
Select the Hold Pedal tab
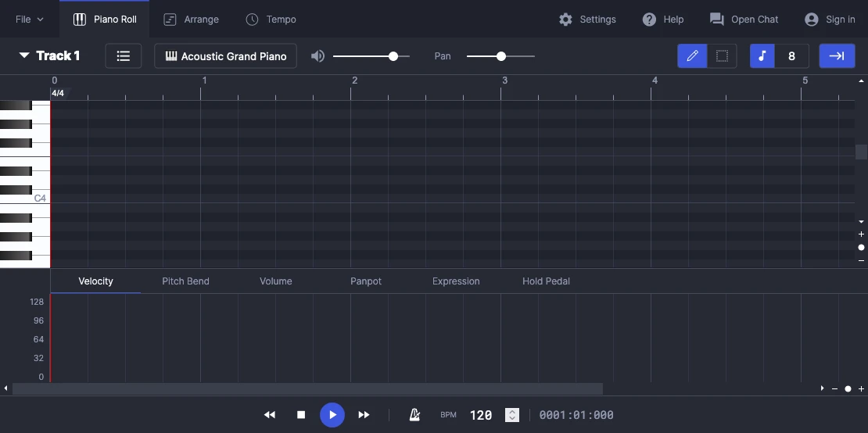(x=546, y=281)
